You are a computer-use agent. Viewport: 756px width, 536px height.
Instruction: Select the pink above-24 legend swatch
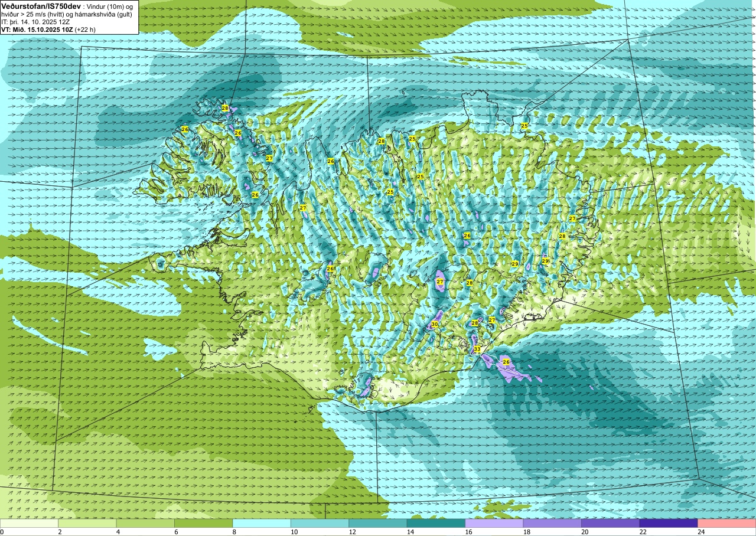tap(727, 523)
